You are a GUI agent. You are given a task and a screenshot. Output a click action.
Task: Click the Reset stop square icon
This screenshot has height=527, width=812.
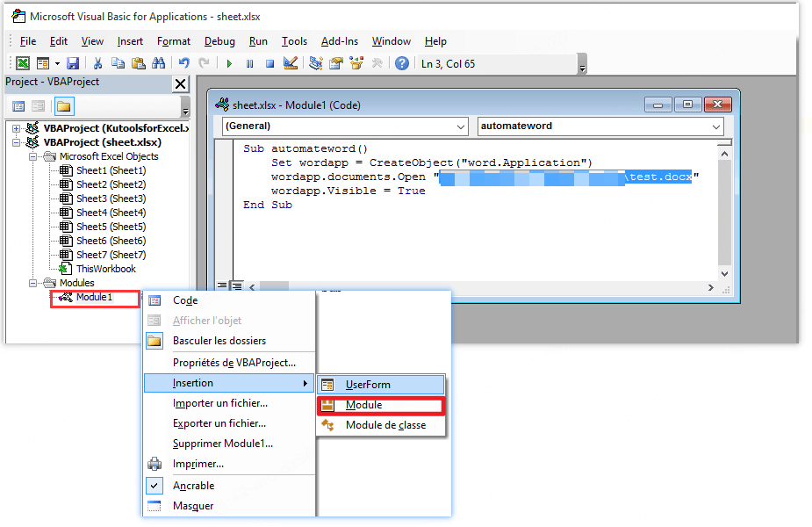(x=269, y=64)
